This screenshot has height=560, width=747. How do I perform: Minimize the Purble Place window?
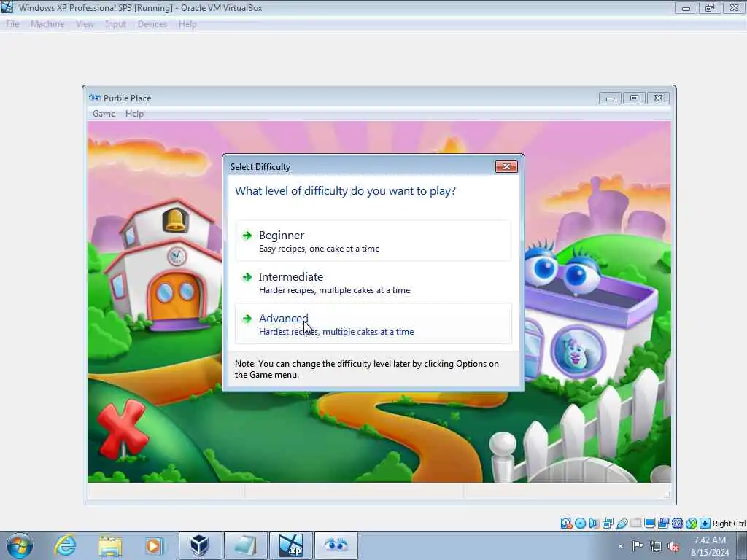pos(611,98)
